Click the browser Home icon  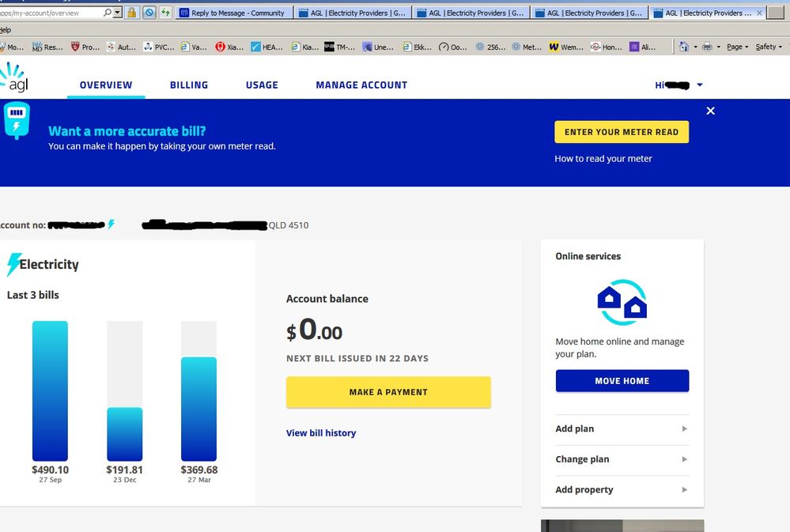[x=685, y=47]
